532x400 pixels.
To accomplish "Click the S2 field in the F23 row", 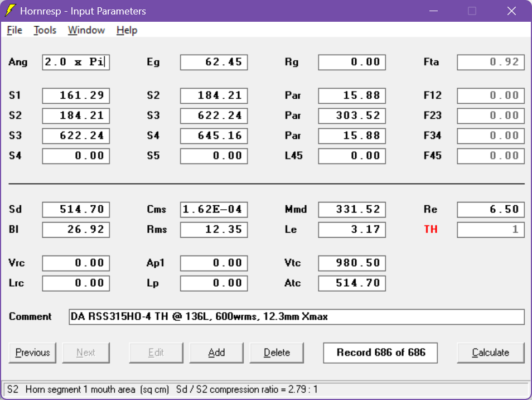I will [76, 116].
